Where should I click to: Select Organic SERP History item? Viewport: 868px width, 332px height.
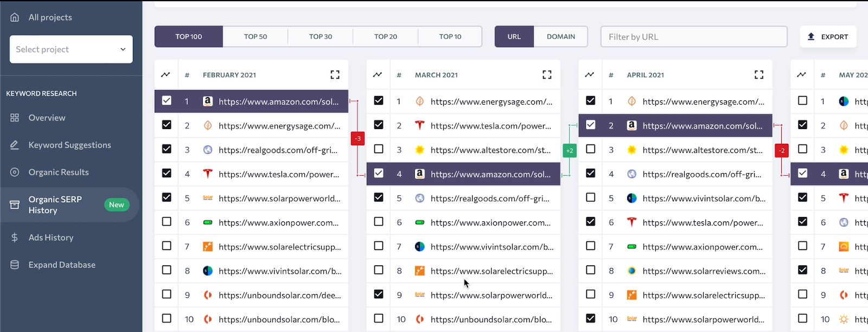tap(69, 205)
